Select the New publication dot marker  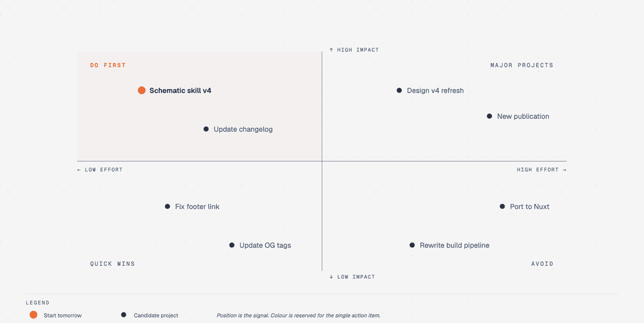click(490, 116)
